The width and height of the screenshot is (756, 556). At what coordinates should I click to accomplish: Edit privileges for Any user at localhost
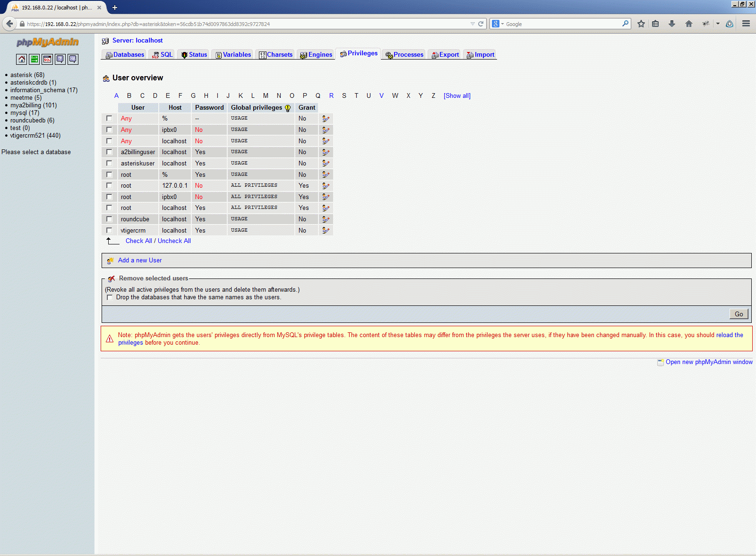pyautogui.click(x=326, y=141)
